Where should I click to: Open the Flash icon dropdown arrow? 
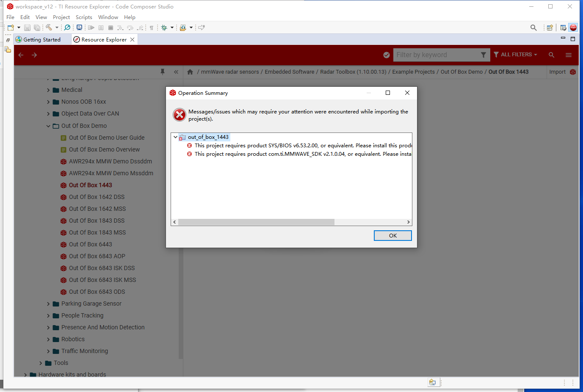[191, 28]
